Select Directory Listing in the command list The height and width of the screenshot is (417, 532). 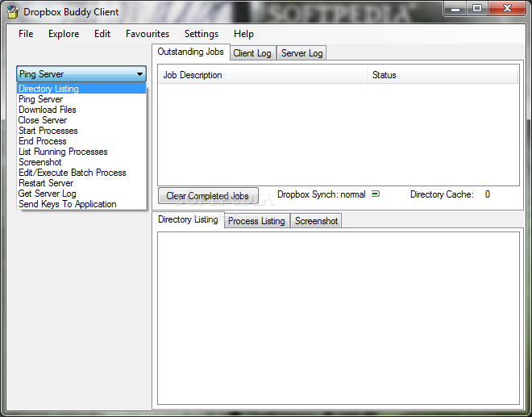(x=81, y=89)
